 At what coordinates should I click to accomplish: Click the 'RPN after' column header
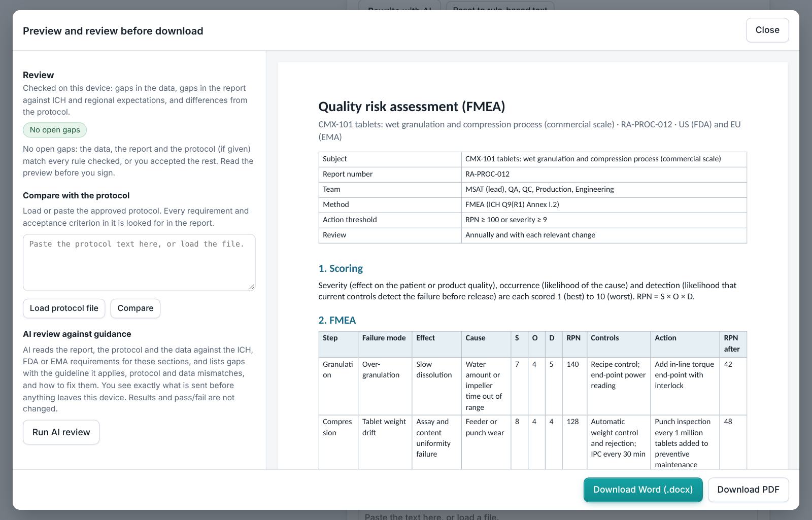[x=733, y=343]
